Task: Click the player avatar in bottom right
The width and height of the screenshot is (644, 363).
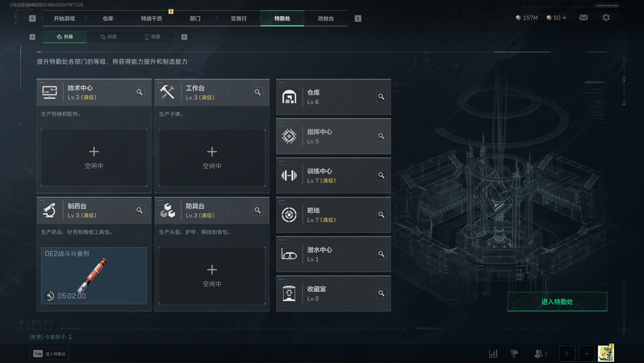Action: pyautogui.click(x=606, y=353)
